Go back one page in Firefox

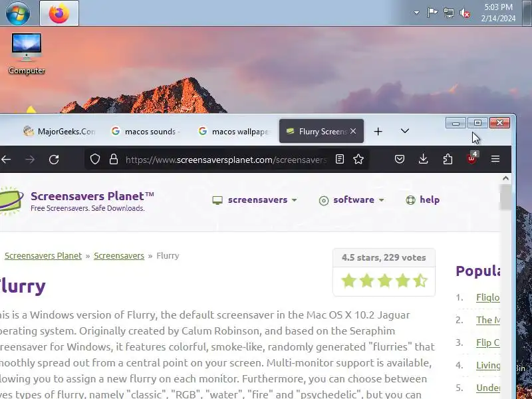6,159
